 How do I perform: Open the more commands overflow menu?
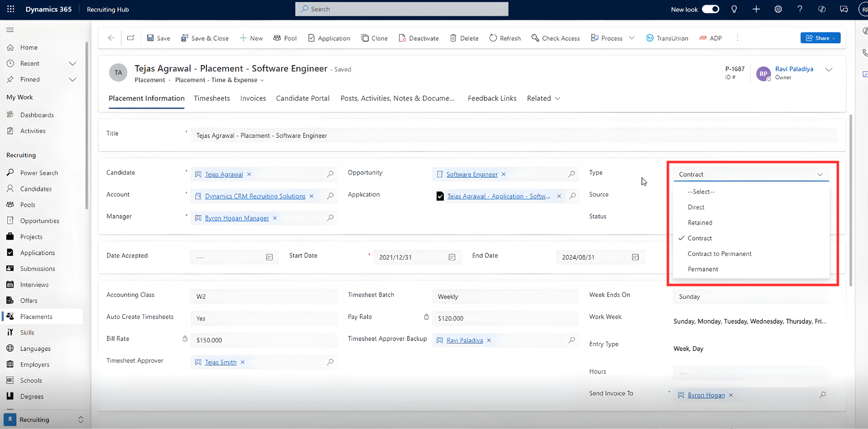[x=737, y=38]
